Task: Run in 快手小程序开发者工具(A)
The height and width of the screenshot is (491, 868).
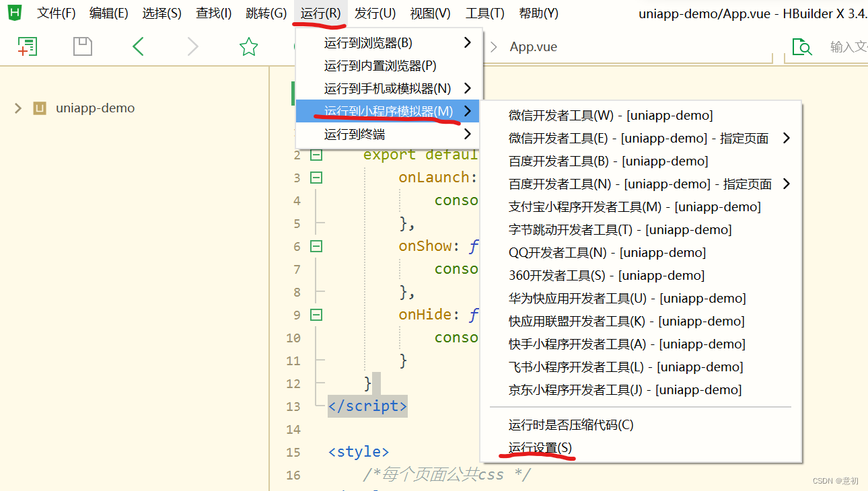Action: (641, 344)
